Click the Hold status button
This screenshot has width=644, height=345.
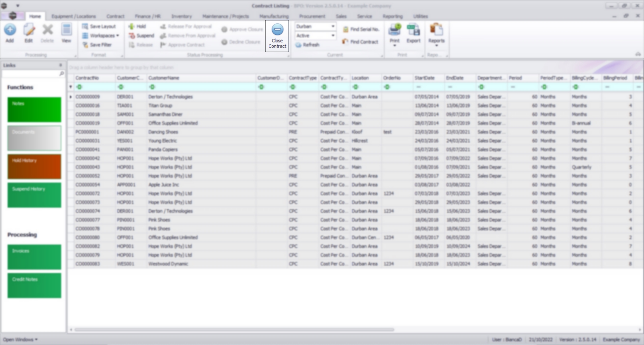(x=137, y=26)
